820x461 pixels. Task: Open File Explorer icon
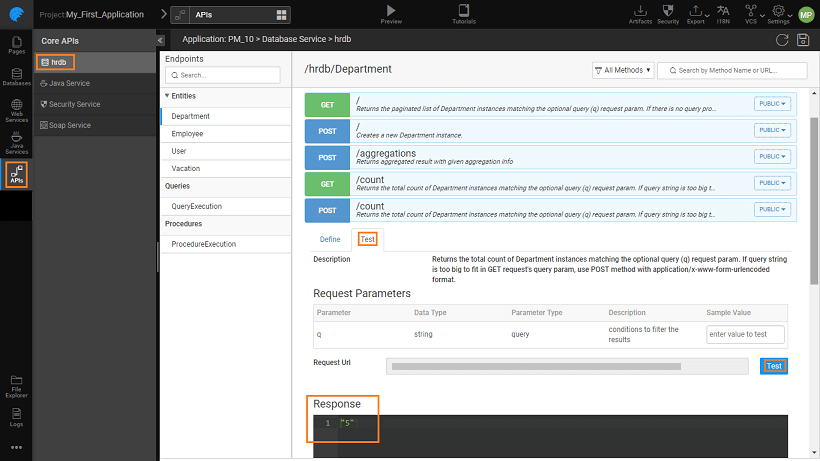click(x=16, y=385)
